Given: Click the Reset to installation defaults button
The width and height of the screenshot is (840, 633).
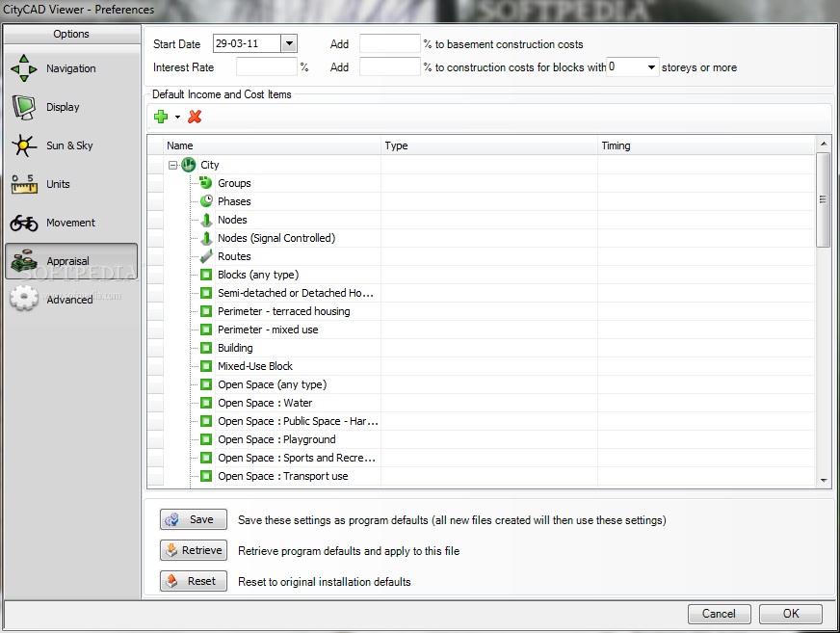Looking at the screenshot, I should (194, 581).
